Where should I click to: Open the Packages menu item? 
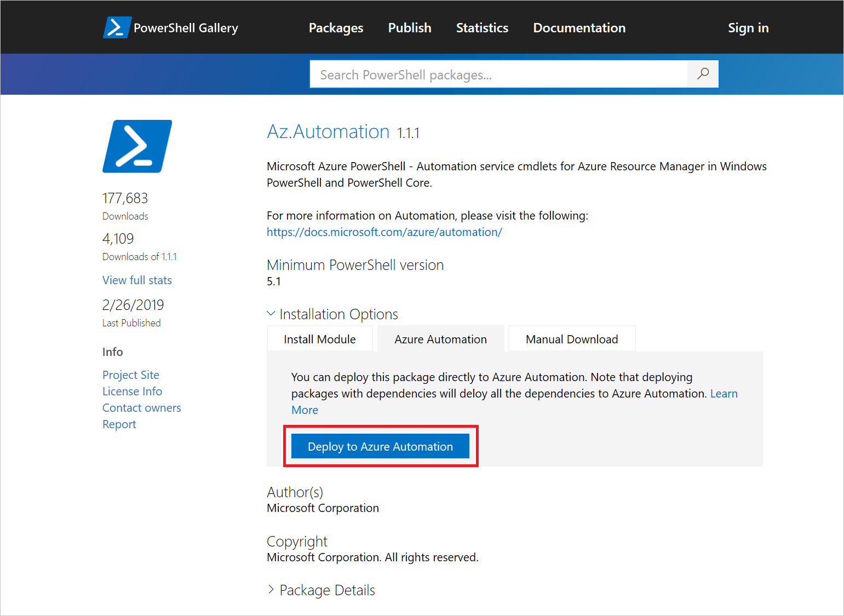click(x=336, y=27)
